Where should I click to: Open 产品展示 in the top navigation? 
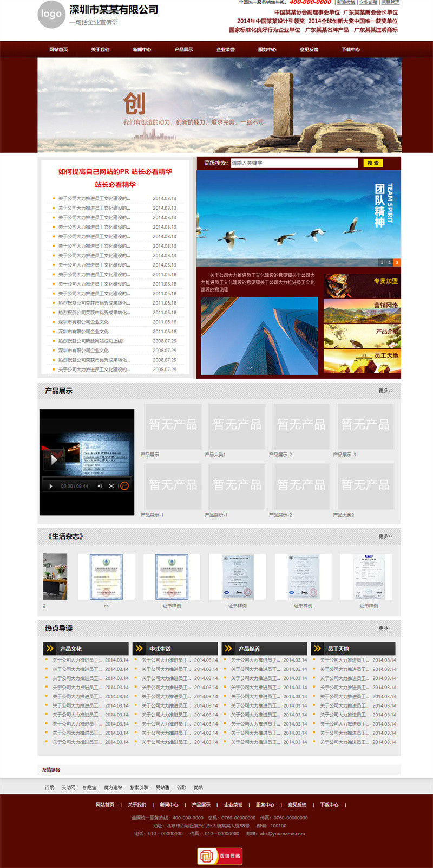point(183,50)
